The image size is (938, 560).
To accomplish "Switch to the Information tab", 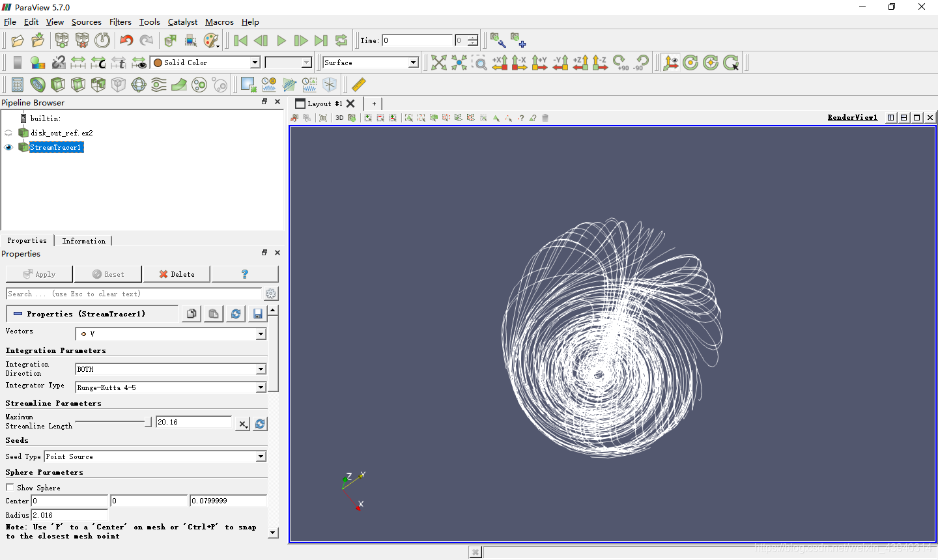I will (x=83, y=241).
